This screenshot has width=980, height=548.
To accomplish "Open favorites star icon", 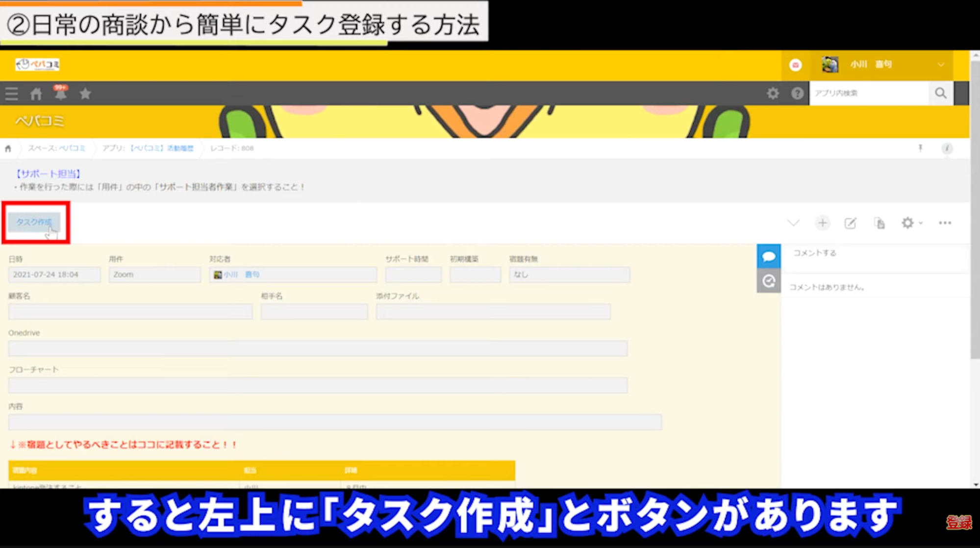I will [x=85, y=94].
